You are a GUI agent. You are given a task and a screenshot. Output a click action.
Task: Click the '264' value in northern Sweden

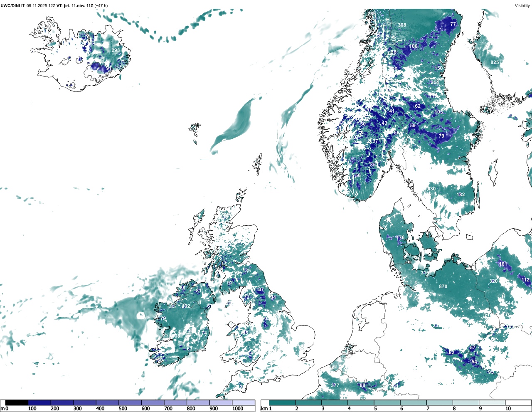435,82
